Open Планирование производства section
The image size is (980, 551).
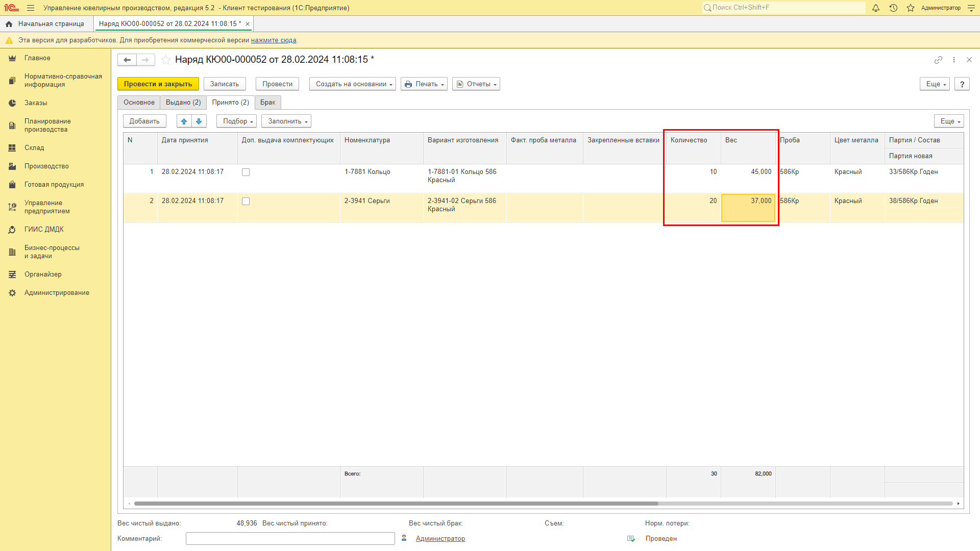point(47,126)
